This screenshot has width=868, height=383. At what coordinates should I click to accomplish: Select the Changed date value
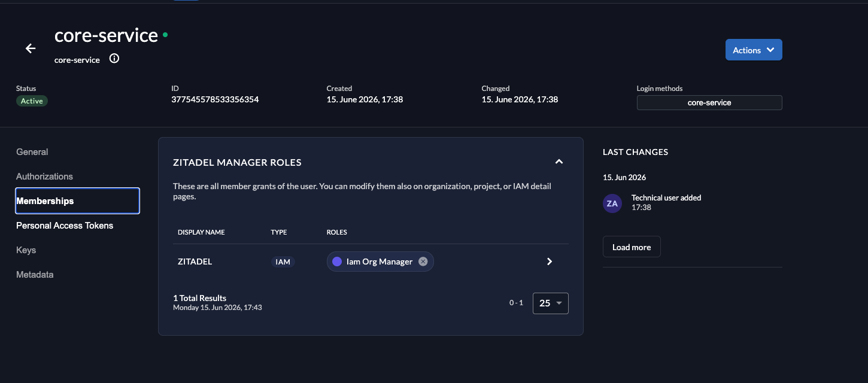tap(520, 99)
